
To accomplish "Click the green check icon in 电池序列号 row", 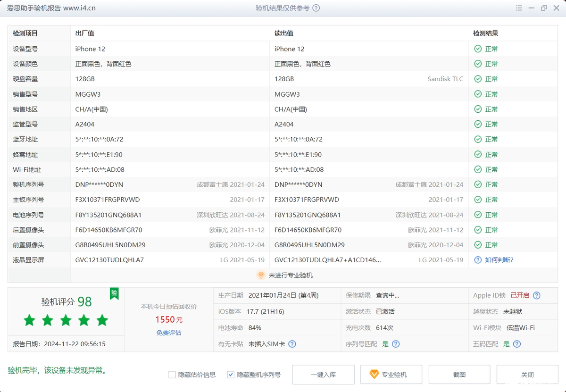I will point(478,215).
